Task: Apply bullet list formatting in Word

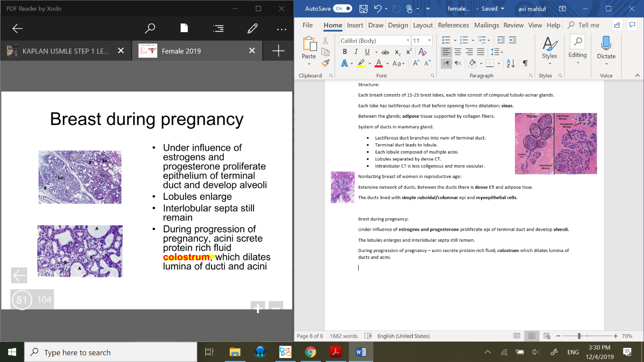Action: tap(446, 40)
